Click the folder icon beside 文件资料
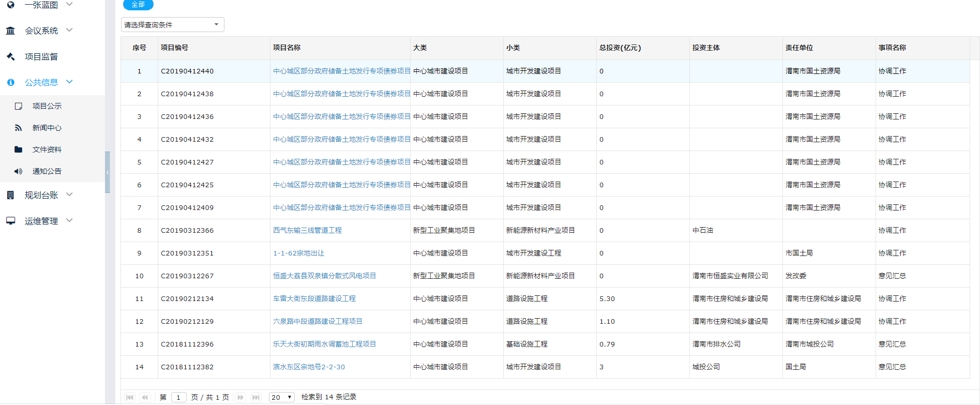Image resolution: width=980 pixels, height=405 pixels. click(19, 149)
